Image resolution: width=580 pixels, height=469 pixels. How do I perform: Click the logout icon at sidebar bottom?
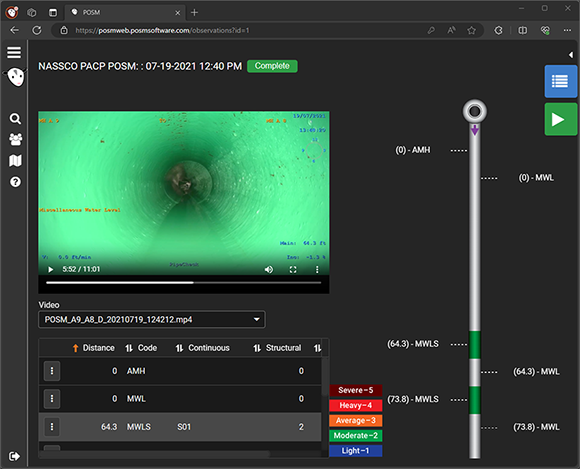(14, 456)
